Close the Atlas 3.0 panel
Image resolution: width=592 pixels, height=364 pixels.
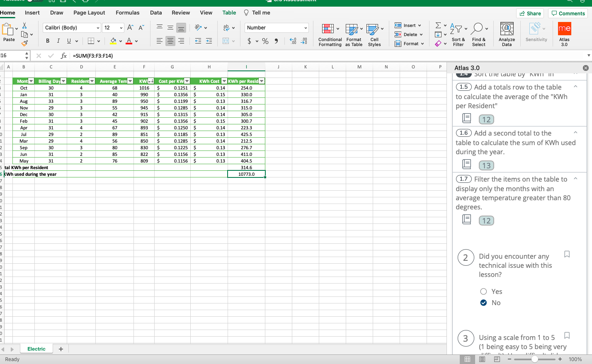coord(585,68)
